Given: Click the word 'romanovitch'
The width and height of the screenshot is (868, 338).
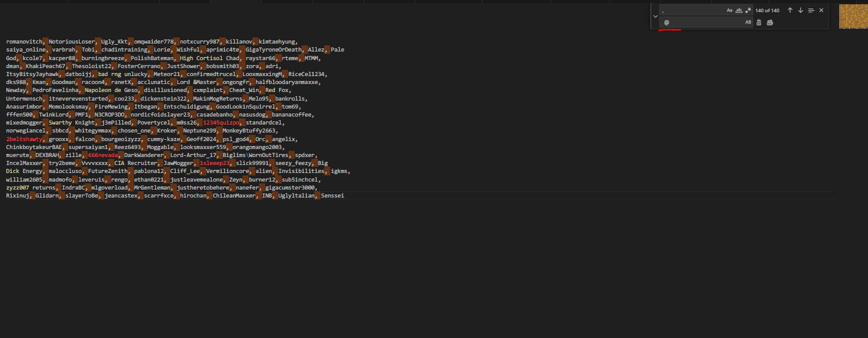Looking at the screenshot, I should pos(25,41).
